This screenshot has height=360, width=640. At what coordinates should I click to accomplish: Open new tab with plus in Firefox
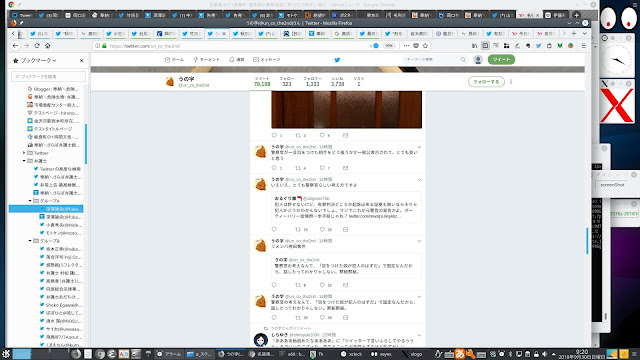574,33
